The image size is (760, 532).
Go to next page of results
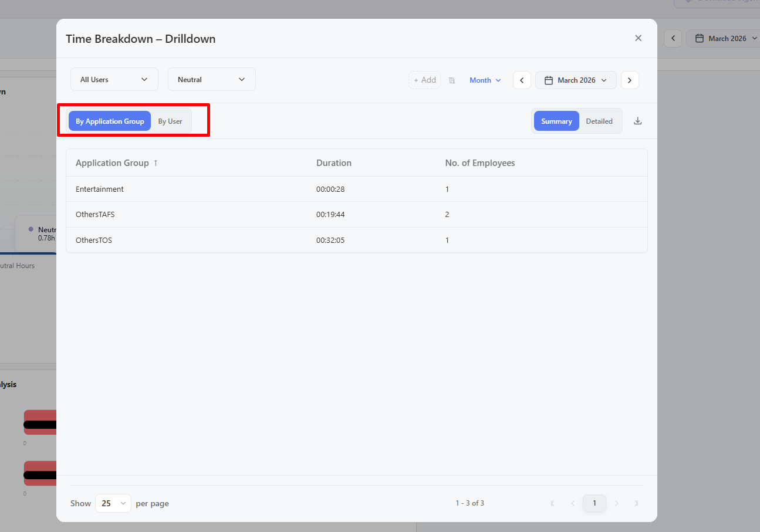616,503
